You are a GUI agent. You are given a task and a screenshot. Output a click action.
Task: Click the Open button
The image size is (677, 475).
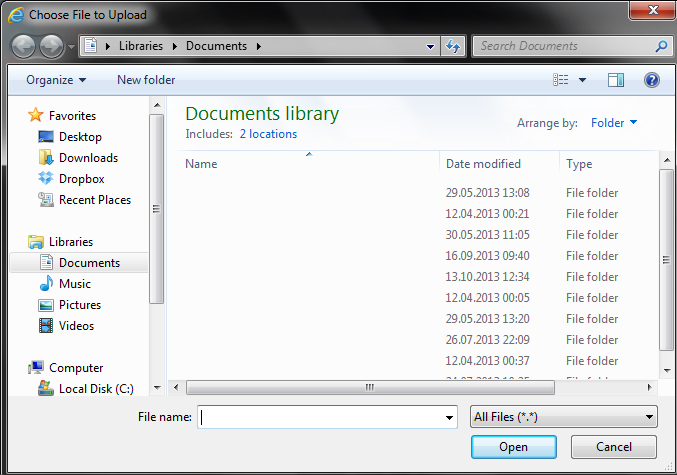513,447
